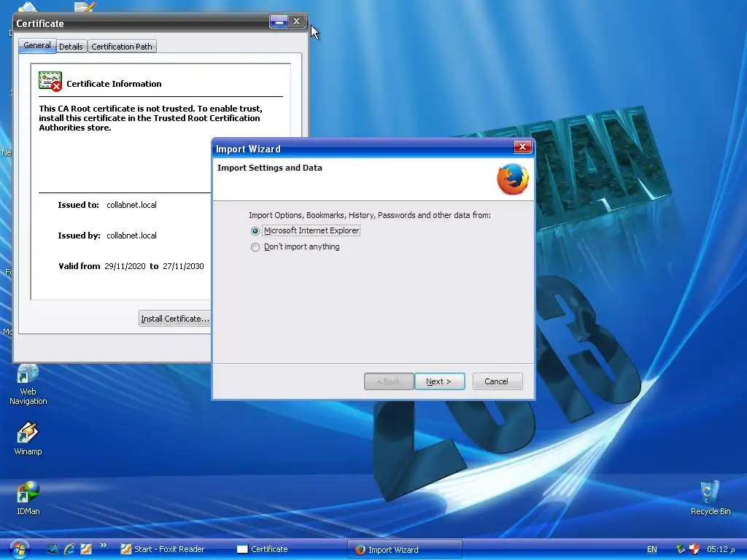Minimize the Certificate window
The width and height of the screenshot is (747, 560).
coord(279,21)
